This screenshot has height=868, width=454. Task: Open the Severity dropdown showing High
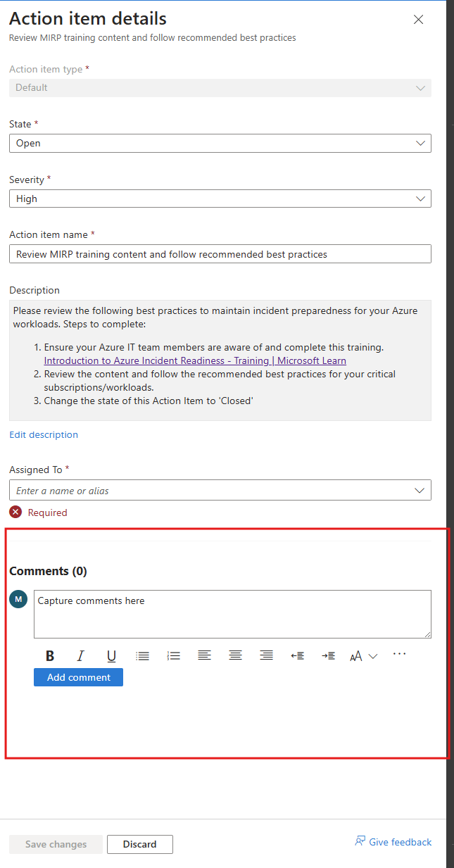(220, 199)
